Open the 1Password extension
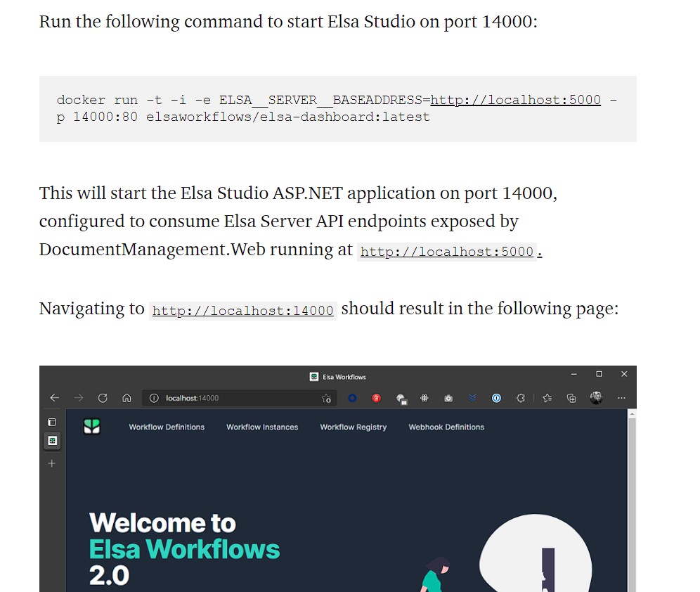This screenshot has width=700, height=592. [496, 398]
